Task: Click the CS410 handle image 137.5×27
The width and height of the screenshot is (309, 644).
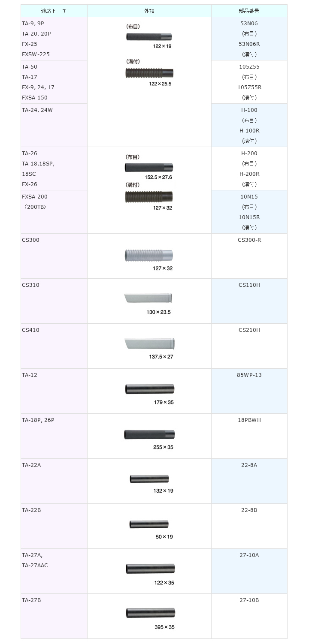Action: 149,344
